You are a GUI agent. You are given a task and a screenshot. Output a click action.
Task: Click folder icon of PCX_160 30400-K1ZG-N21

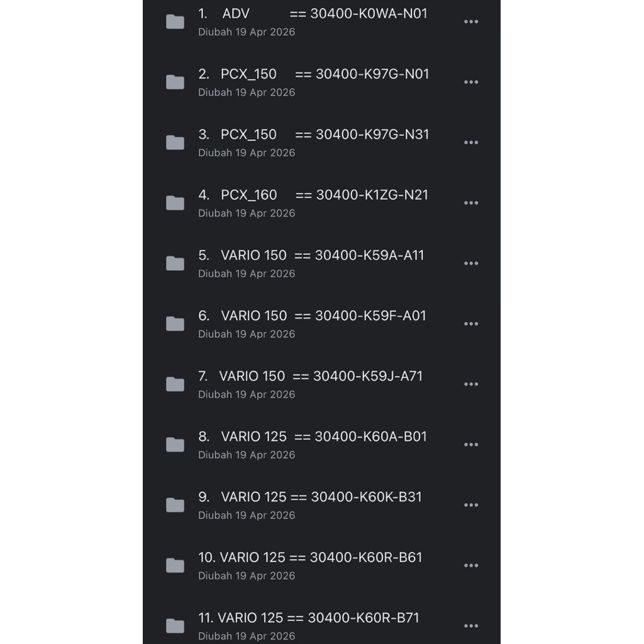pyautogui.click(x=175, y=203)
